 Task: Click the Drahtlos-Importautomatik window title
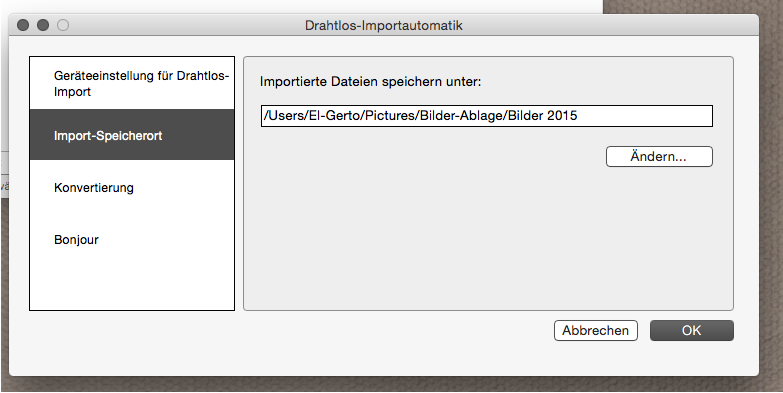[x=384, y=25]
